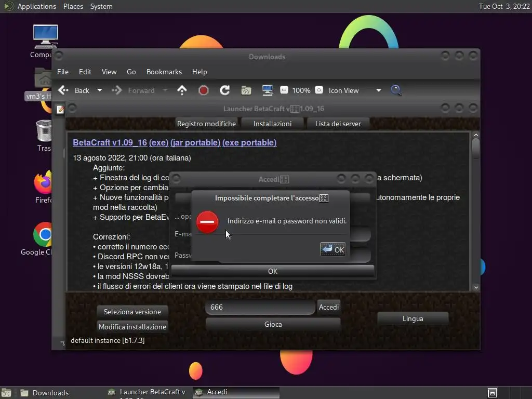This screenshot has height=399, width=532.
Task: Open the System menu in top panel
Action: tap(101, 6)
